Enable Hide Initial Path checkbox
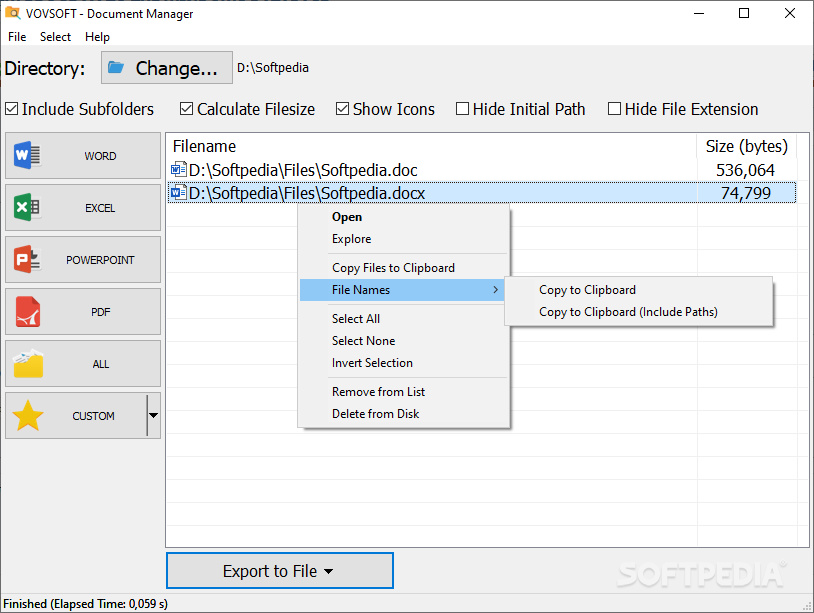Viewport: 814px width, 613px height. (x=462, y=109)
